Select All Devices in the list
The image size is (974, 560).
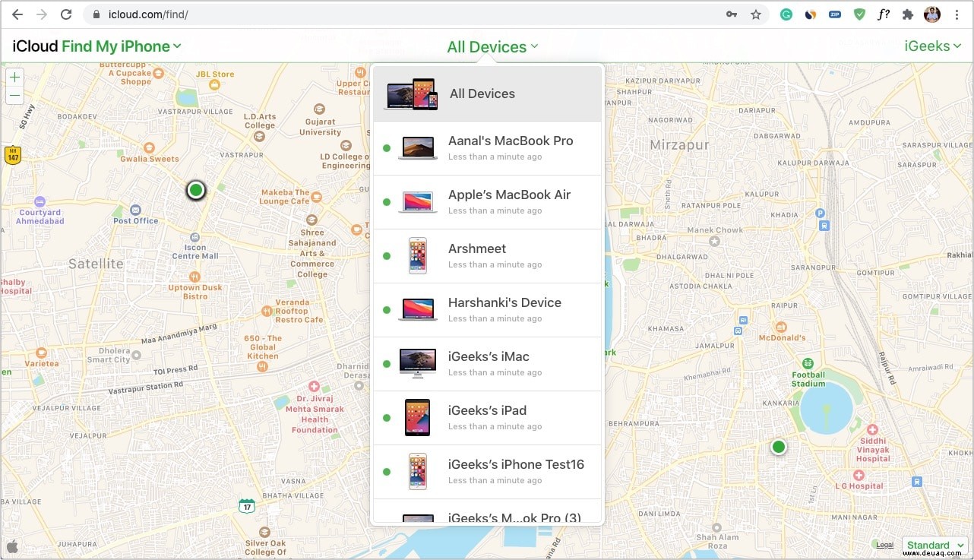(x=487, y=93)
